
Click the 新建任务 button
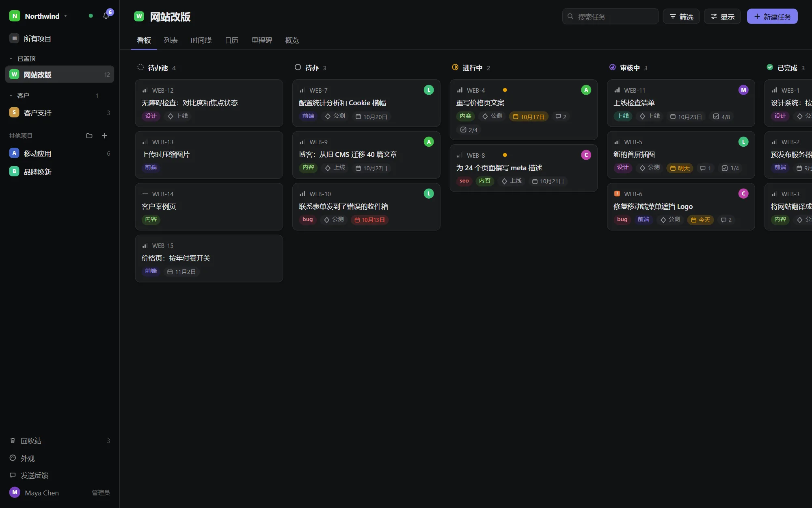coord(772,17)
